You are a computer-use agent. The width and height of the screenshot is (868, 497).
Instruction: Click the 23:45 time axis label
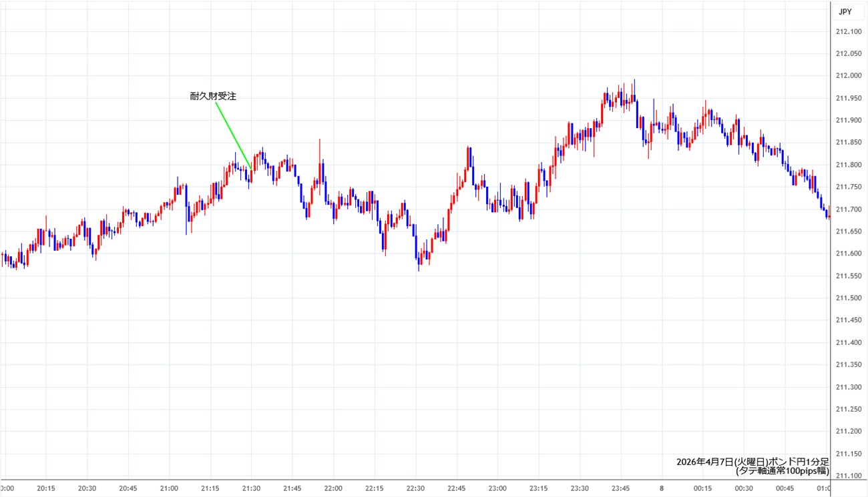[x=621, y=488]
